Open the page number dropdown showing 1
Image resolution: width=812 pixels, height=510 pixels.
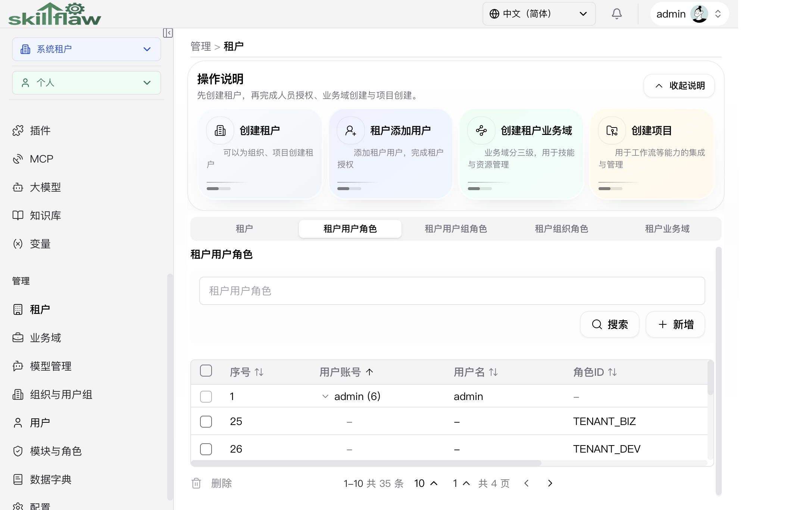461,484
